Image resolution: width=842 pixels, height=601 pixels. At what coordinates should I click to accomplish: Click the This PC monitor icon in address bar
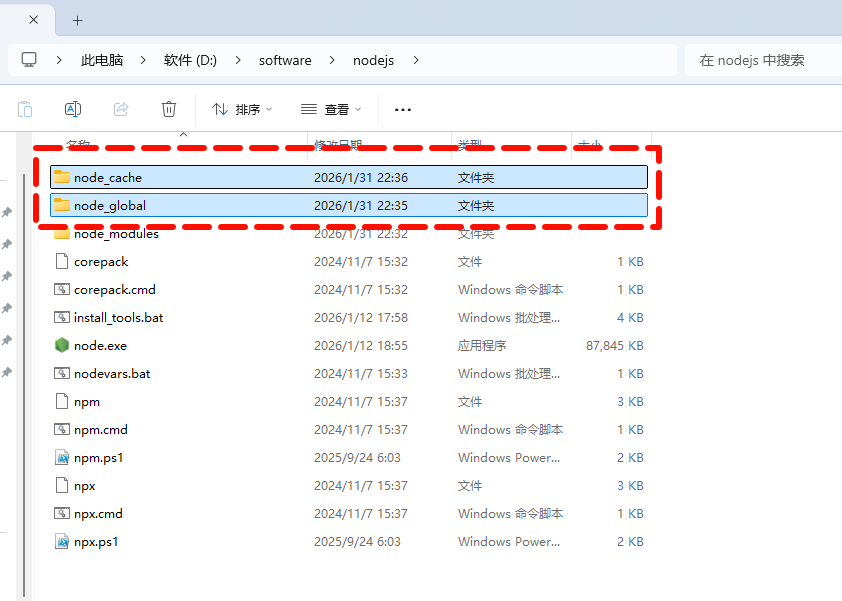[29, 60]
